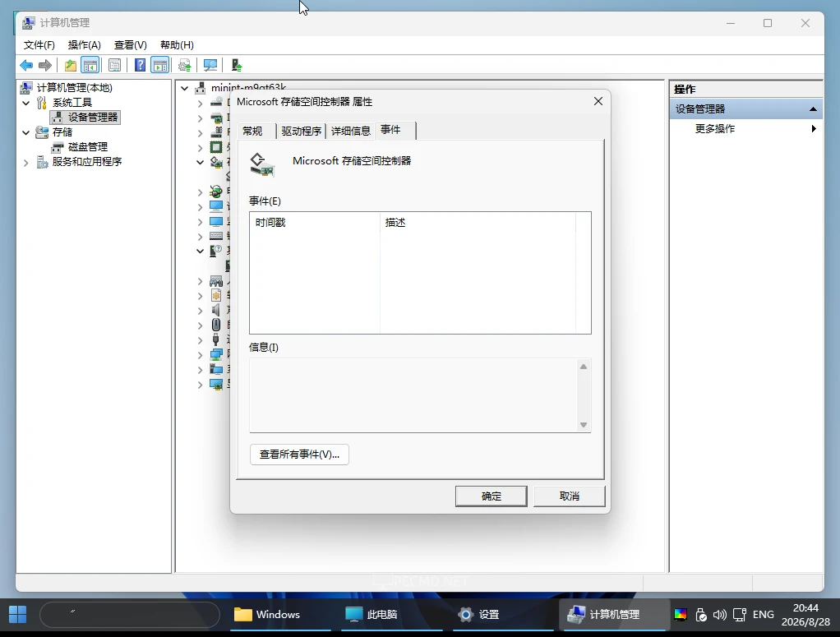
Task: Select the network adapters category icon
Action: point(216,354)
